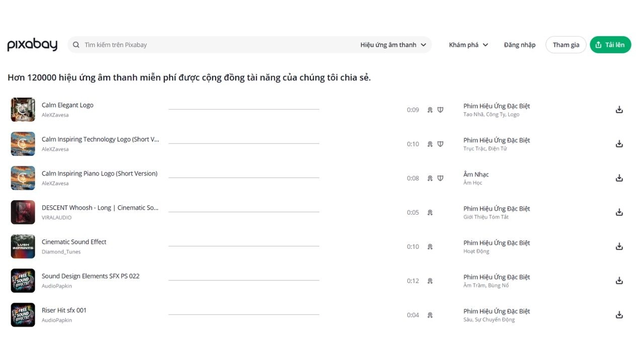Visit AleXZavesa profile under Calm Elegant Logo
Viewport: 644px width, 362px height.
click(x=55, y=115)
